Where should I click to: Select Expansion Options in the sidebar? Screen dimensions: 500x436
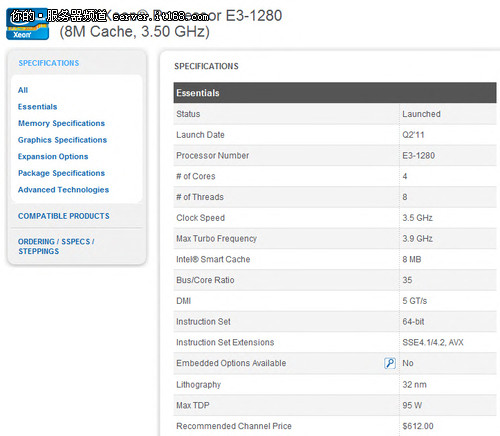click(x=53, y=156)
